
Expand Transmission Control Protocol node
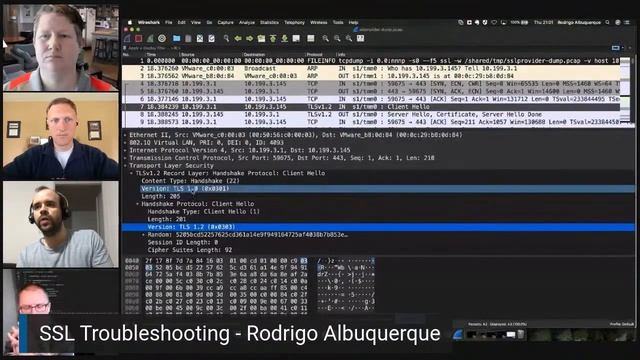coord(125,158)
